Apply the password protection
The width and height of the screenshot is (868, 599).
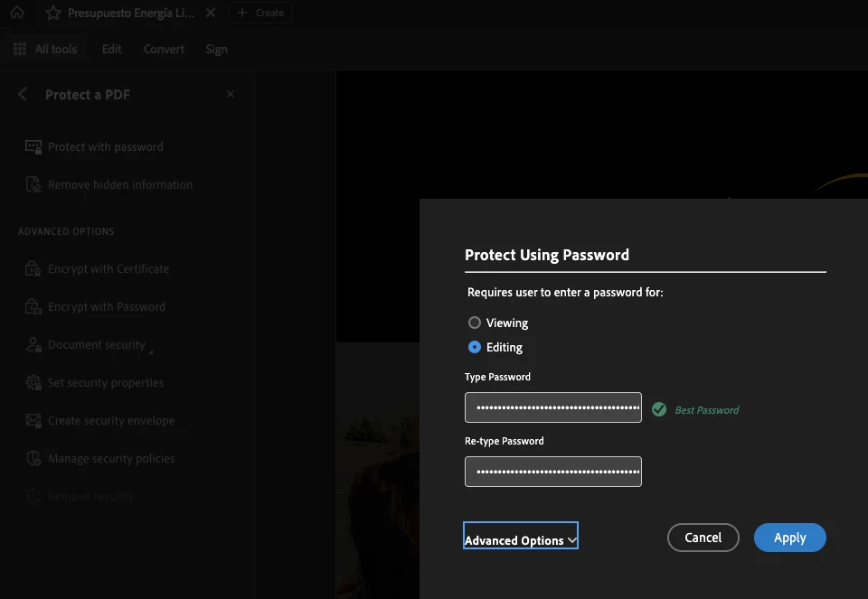[x=790, y=538]
